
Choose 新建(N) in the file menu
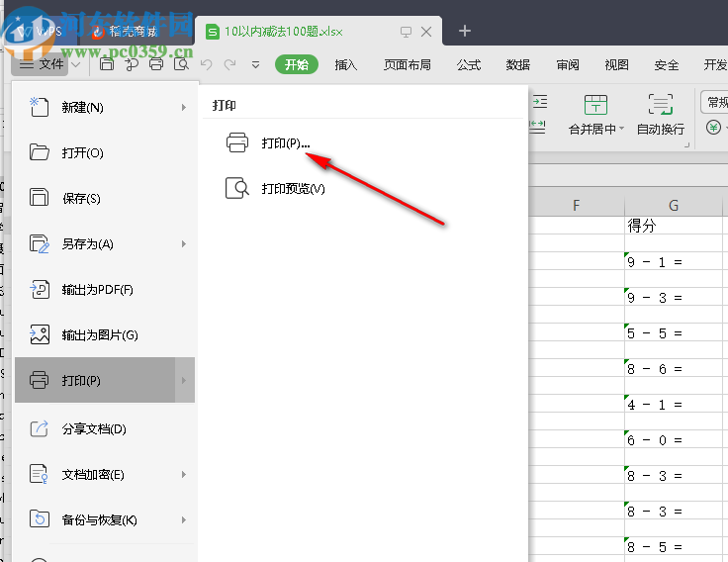click(x=105, y=107)
